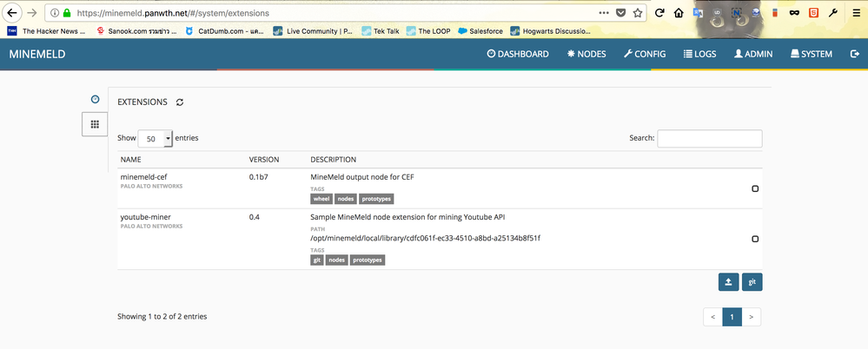Open the Sanook.com bookmark
868x349 pixels.
pos(136,31)
